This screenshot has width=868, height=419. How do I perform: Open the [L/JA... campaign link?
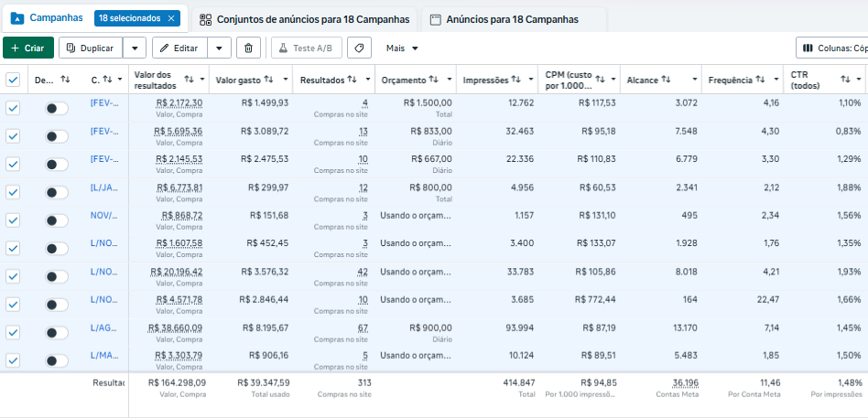104,188
